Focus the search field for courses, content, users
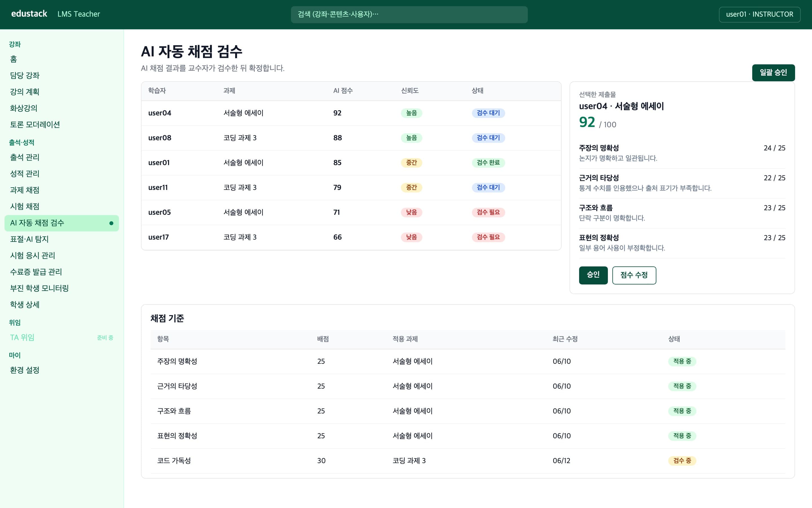Screen dimensions: 812x508 click(409, 14)
